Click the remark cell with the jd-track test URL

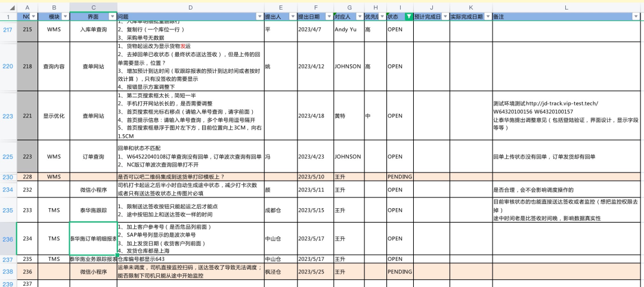566,116
